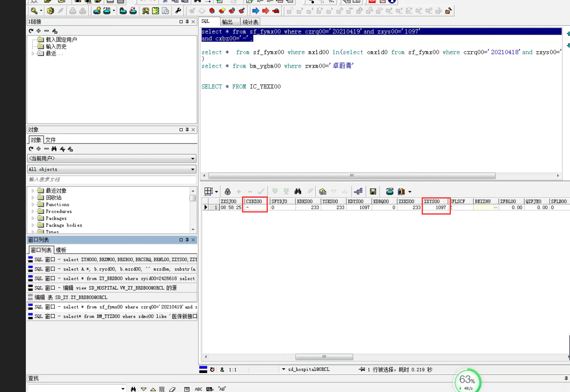Open the window list entry 编辑 表 SD_ZY.ZY_BRDB00@ORCL

click(112, 297)
